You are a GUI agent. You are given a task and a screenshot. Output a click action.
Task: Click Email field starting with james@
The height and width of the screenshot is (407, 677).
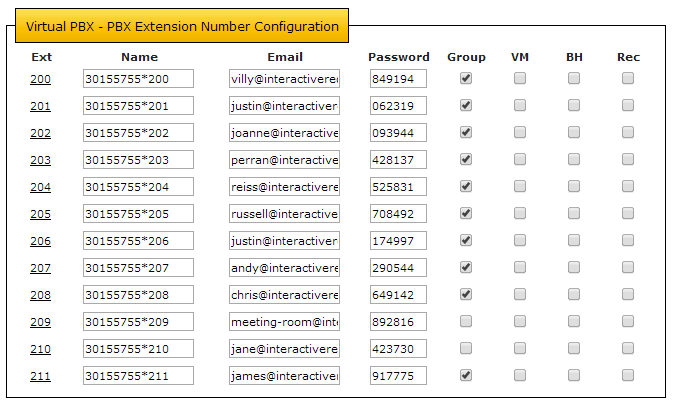point(285,376)
